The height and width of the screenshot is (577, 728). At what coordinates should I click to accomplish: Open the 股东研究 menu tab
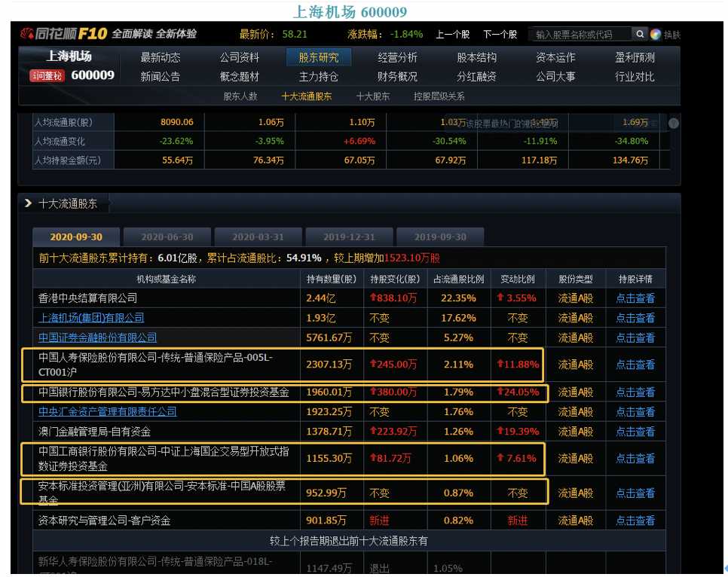tap(319, 57)
